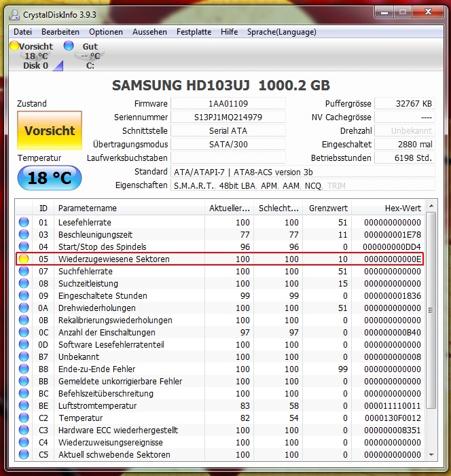
Task: Click status icon of Aktuell schwebende Sektoren
Action: [x=24, y=454]
